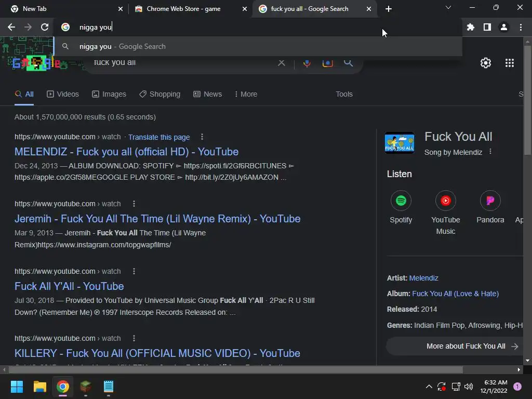
Task: Select the address bar Google Search suggestion
Action: pyautogui.click(x=258, y=46)
